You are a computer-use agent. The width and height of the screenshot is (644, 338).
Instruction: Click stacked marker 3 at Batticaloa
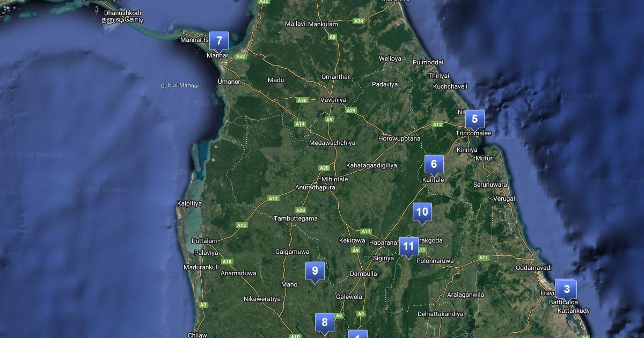(x=566, y=290)
